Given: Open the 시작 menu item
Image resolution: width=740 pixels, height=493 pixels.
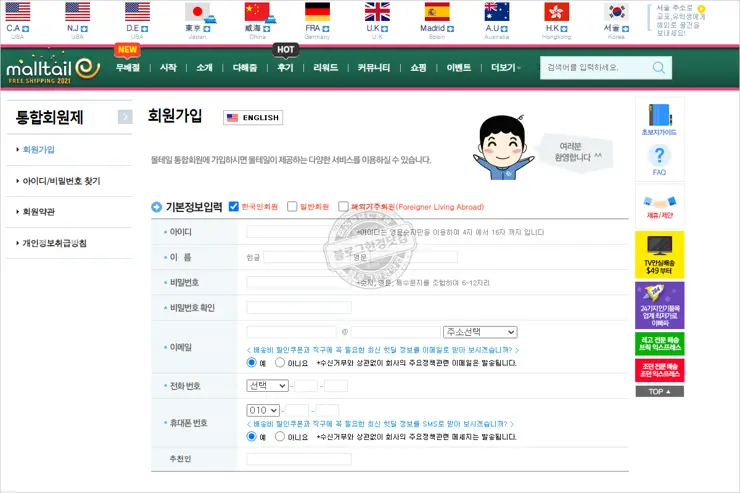Looking at the screenshot, I should 168,67.
